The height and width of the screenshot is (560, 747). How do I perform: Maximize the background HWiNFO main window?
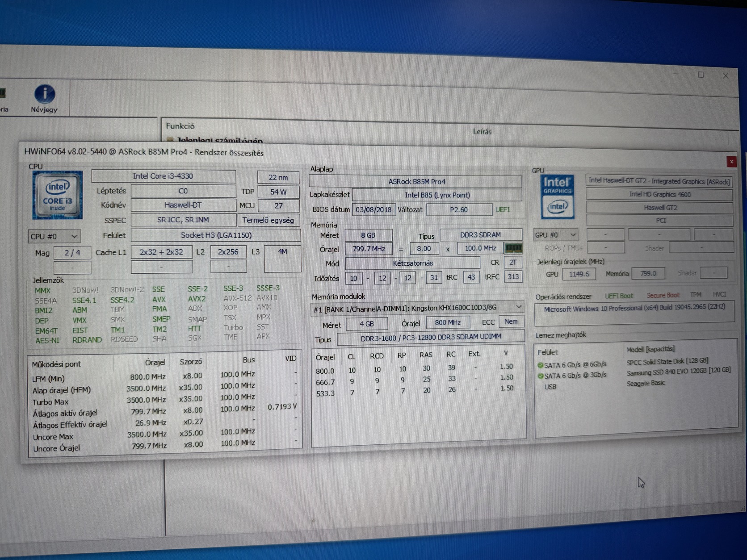(x=701, y=75)
